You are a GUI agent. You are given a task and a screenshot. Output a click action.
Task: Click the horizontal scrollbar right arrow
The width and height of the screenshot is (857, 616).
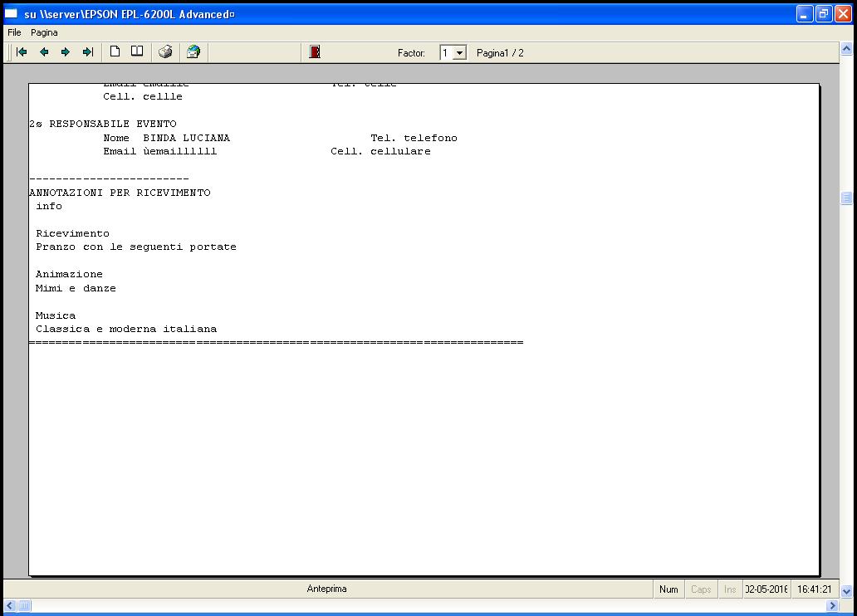[832, 605]
